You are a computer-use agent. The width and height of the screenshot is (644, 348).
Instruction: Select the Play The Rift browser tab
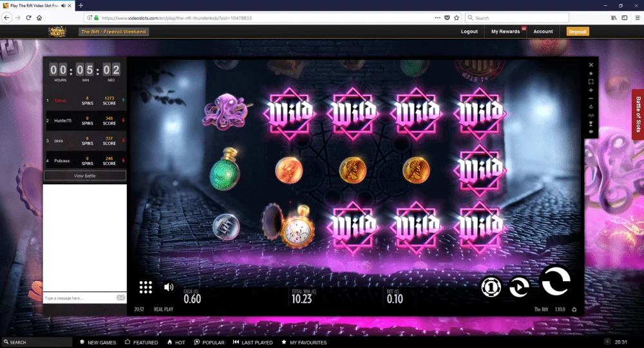click(x=37, y=6)
